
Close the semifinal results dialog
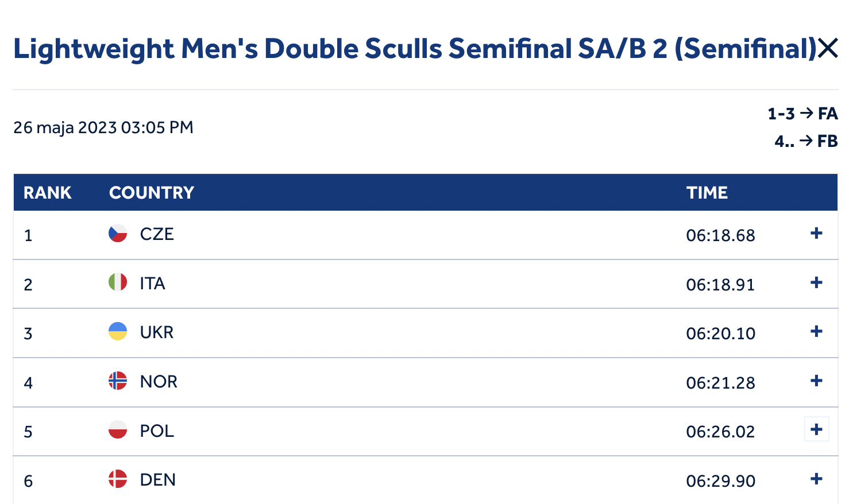click(828, 48)
